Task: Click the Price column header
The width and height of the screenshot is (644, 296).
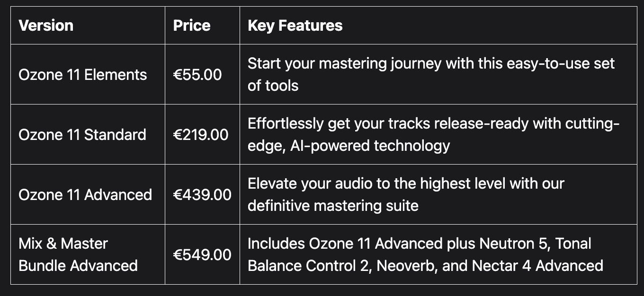Action: pos(192,26)
